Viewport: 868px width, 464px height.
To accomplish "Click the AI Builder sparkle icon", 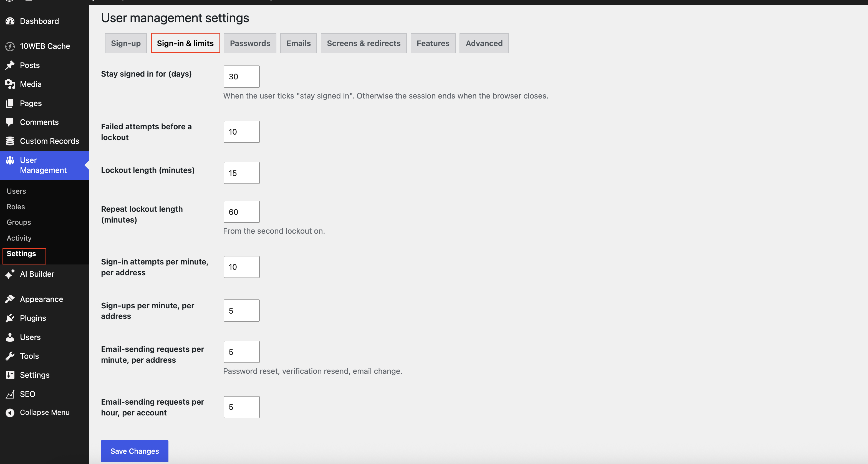I will 10,274.
